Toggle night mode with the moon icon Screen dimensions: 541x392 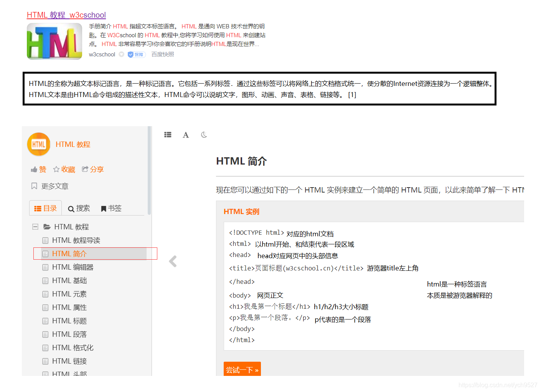[x=204, y=135]
